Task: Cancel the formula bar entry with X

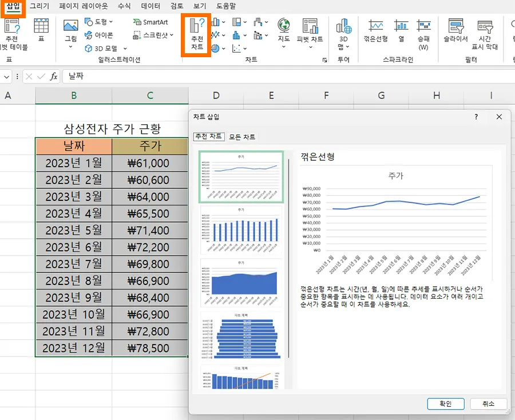Action: (x=29, y=77)
